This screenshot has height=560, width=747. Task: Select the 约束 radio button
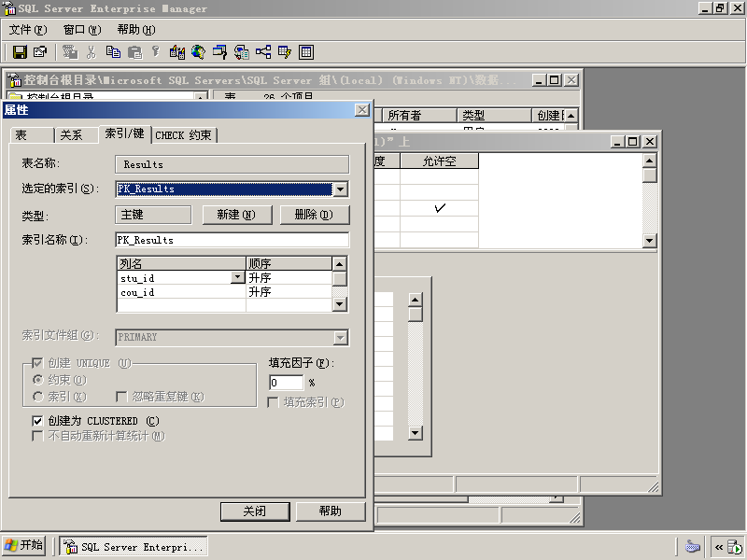pos(37,380)
